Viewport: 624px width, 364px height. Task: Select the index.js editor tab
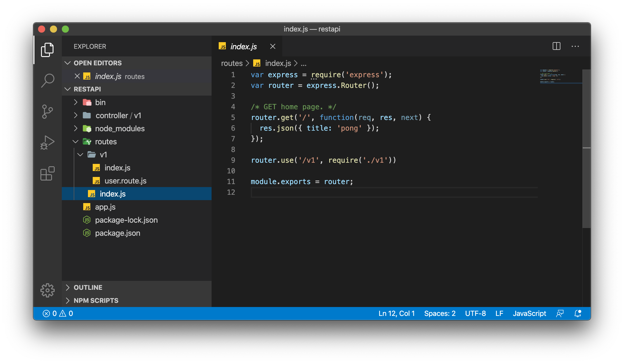click(243, 47)
